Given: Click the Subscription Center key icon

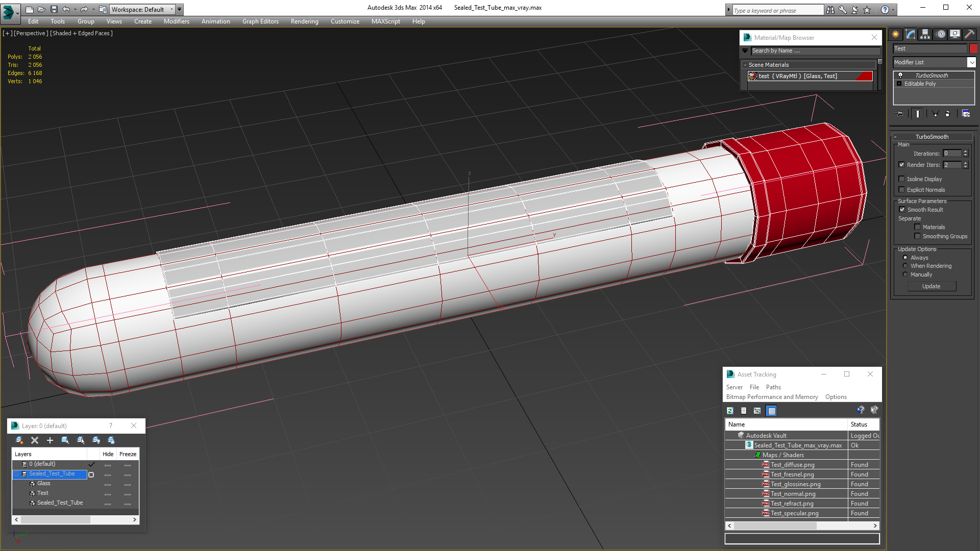Looking at the screenshot, I should (x=843, y=10).
